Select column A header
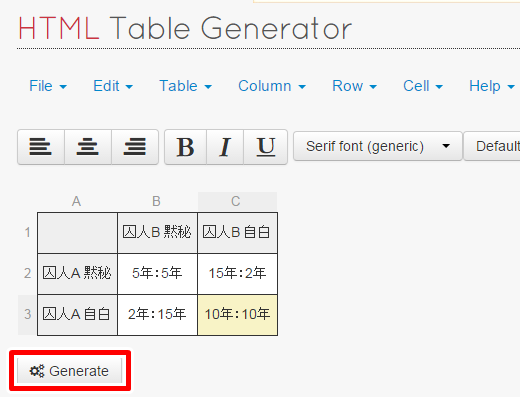 click(77, 201)
